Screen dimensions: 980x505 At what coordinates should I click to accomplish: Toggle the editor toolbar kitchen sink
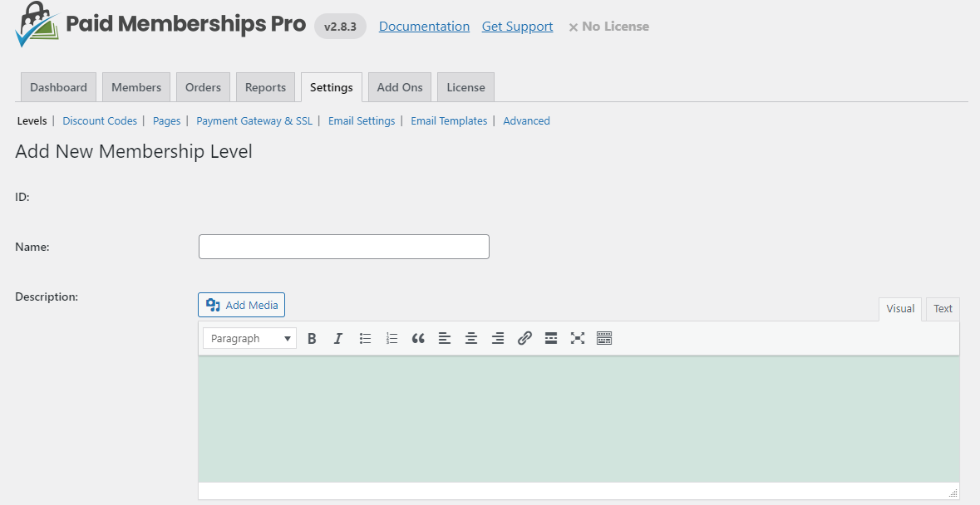pyautogui.click(x=604, y=338)
